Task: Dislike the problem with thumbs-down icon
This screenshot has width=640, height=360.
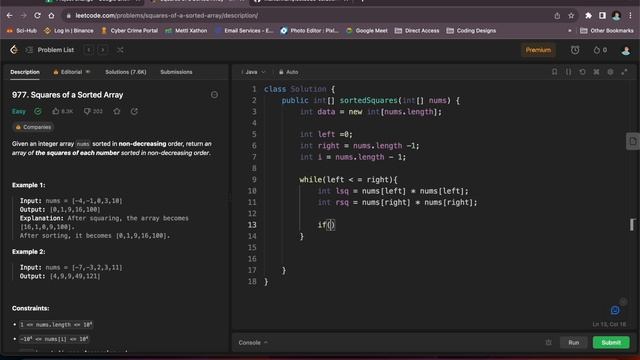Action: click(93, 111)
